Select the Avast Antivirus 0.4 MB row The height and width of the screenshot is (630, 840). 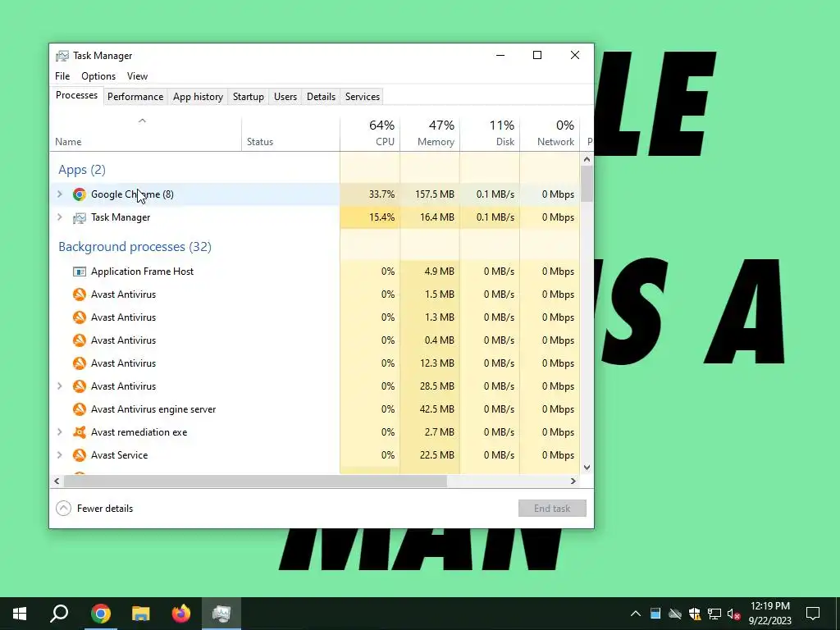[315, 340]
